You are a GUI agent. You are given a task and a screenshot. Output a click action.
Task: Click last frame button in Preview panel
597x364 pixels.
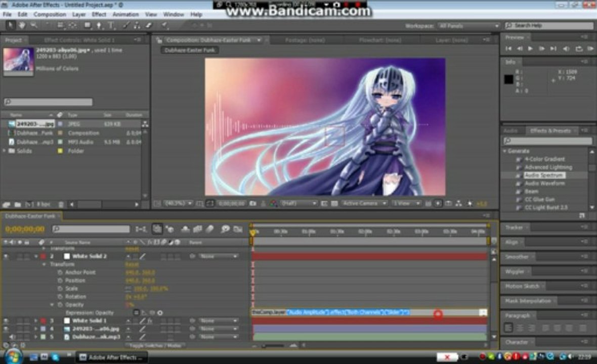pos(553,49)
